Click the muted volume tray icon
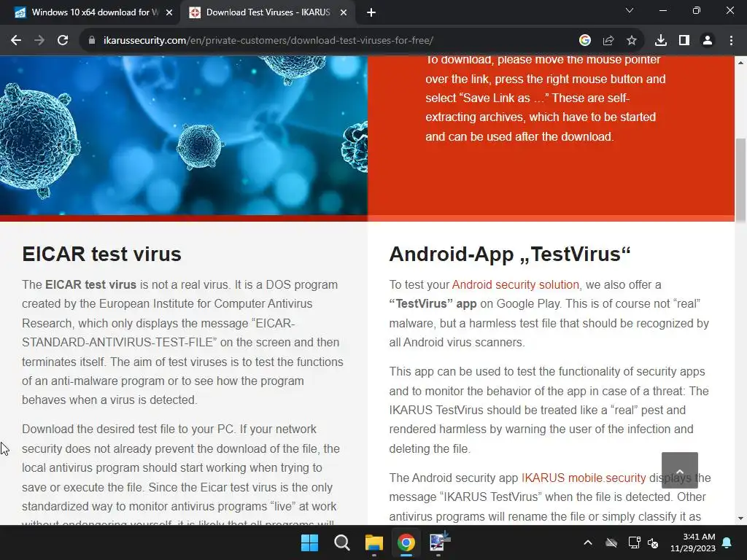Image resolution: width=747 pixels, height=560 pixels. [653, 542]
